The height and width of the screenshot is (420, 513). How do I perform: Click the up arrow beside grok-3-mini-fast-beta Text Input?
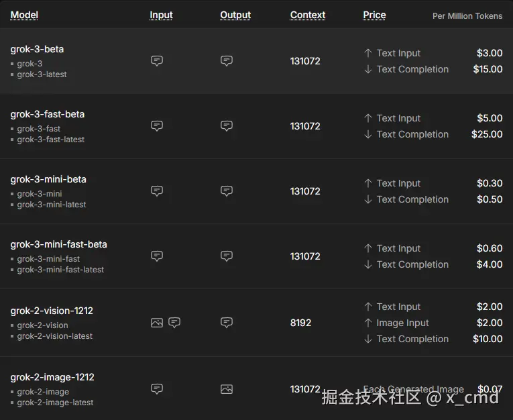coord(368,248)
